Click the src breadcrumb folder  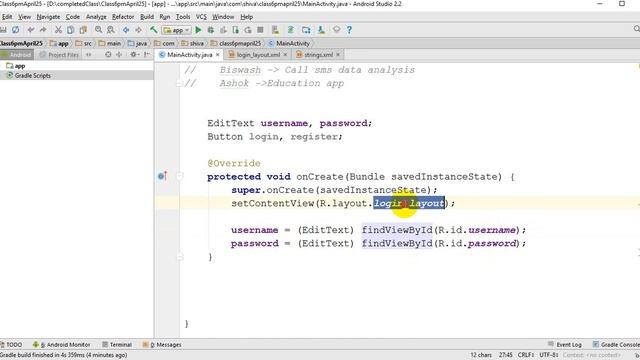(84, 43)
